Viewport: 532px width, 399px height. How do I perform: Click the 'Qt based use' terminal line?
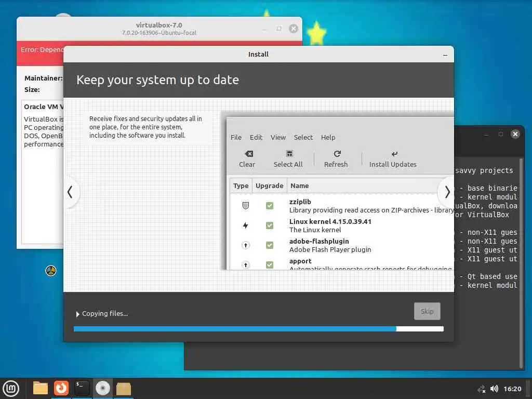coord(488,276)
